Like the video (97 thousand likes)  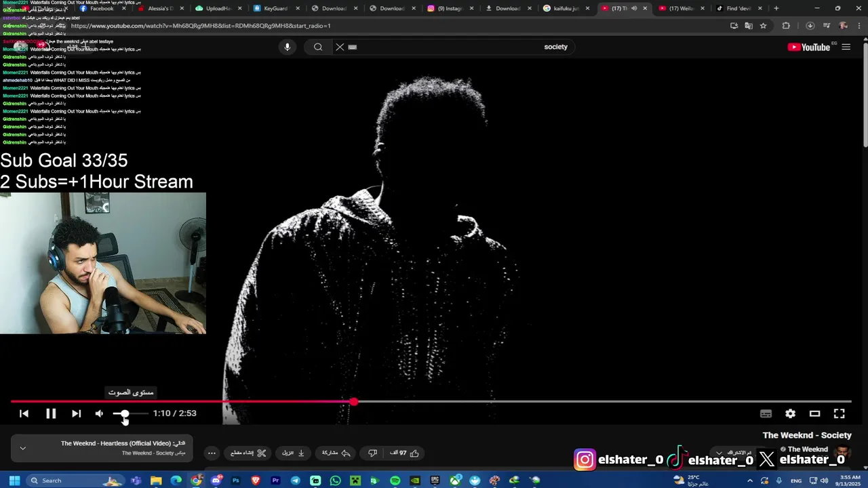coord(404,453)
